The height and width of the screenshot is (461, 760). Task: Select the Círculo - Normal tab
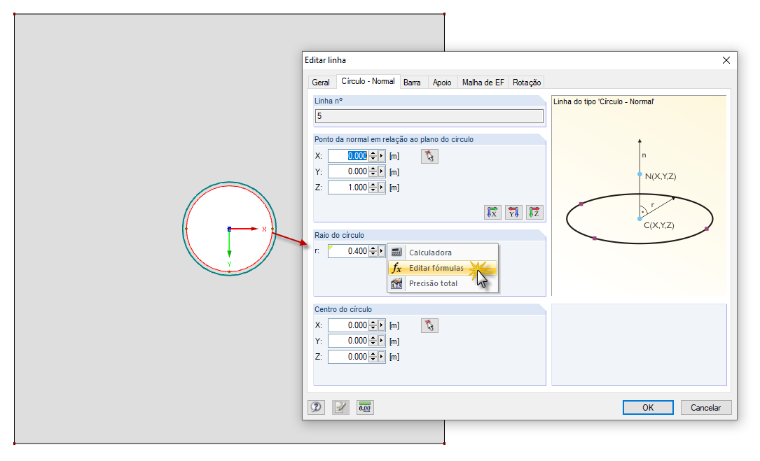point(368,81)
